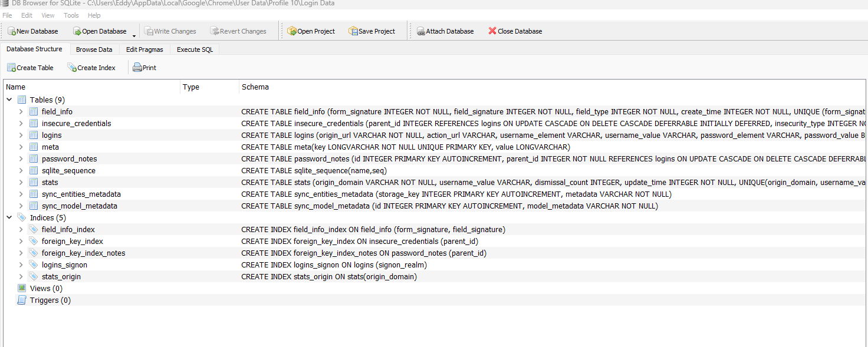The height and width of the screenshot is (347, 868).
Task: Expand the password_notes table row
Action: click(21, 158)
